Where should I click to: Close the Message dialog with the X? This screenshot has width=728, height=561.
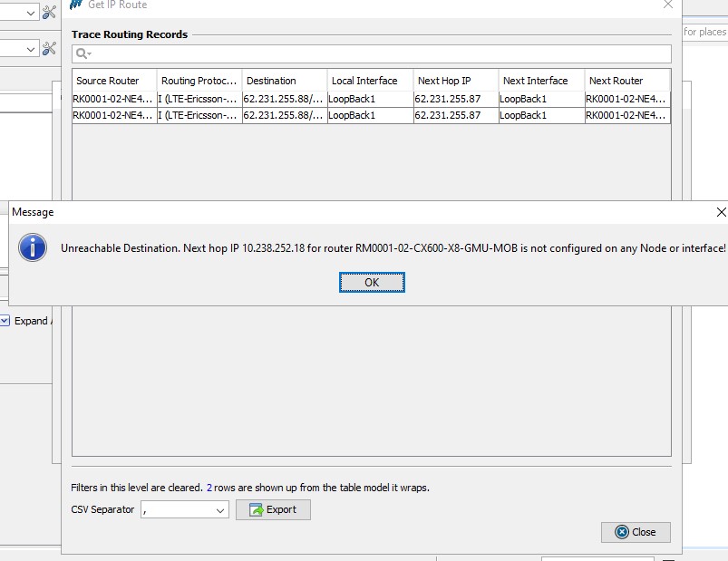coord(721,212)
